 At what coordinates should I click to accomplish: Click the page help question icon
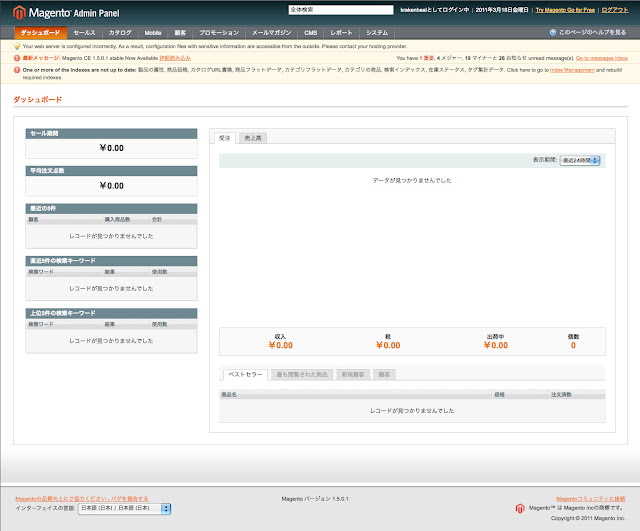[x=553, y=32]
